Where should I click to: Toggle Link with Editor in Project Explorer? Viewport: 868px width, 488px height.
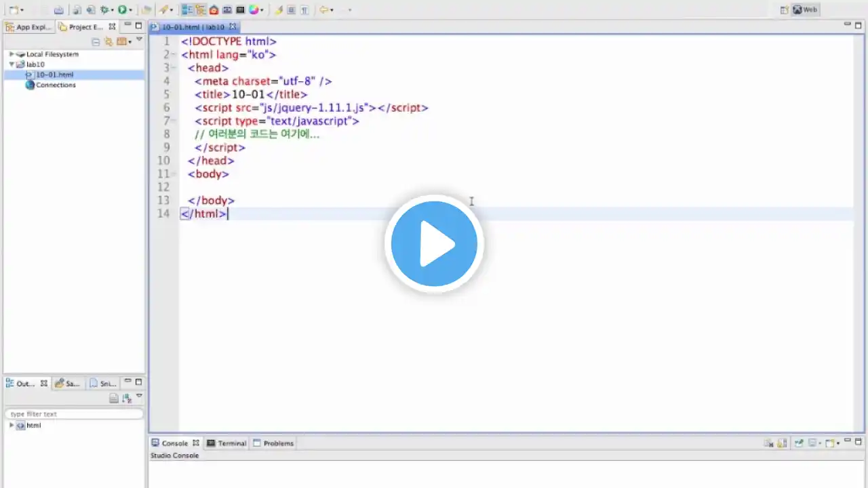click(108, 41)
